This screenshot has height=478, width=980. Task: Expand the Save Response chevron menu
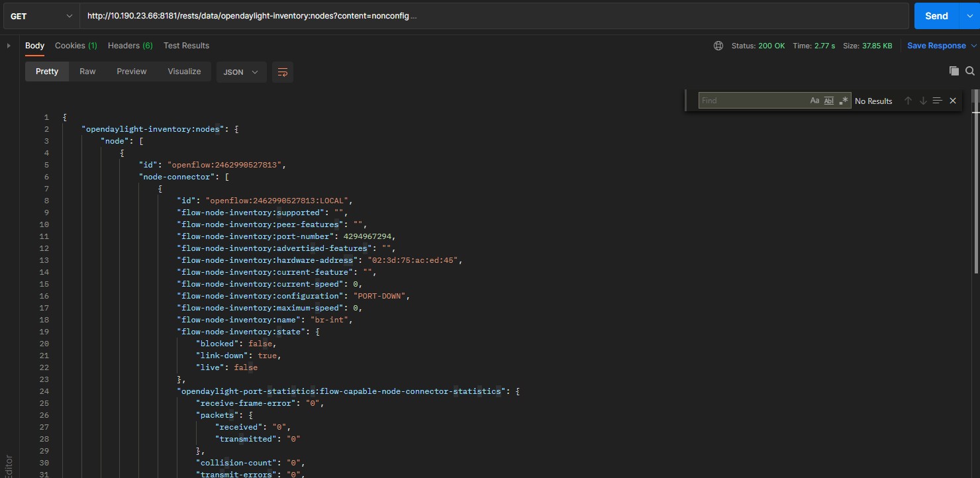click(x=973, y=46)
